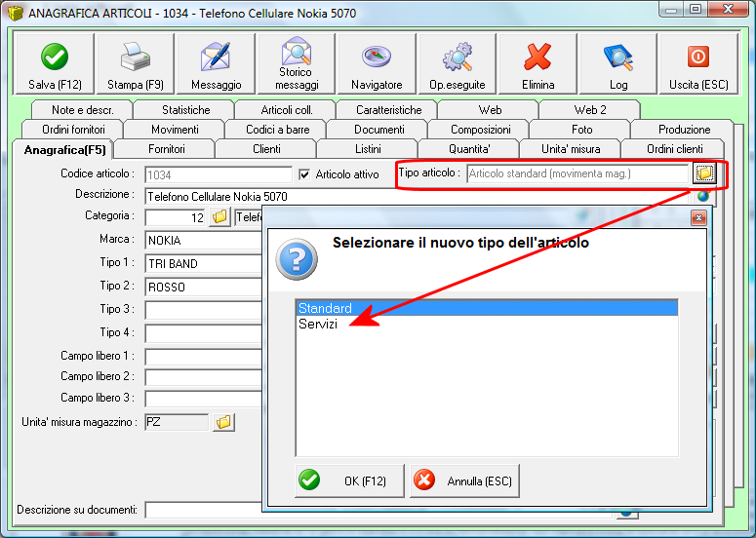Open the Unita' misura tab
This screenshot has height=538, width=756.
point(571,149)
